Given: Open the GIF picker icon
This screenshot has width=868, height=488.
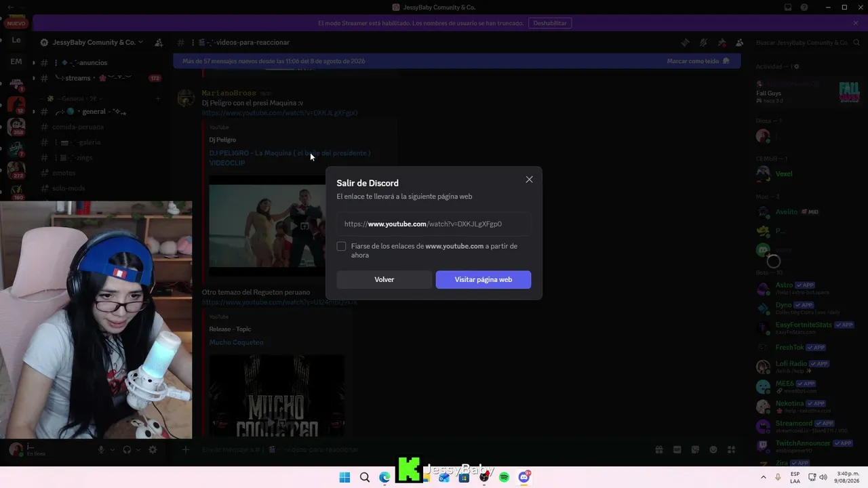Looking at the screenshot, I should [677, 449].
